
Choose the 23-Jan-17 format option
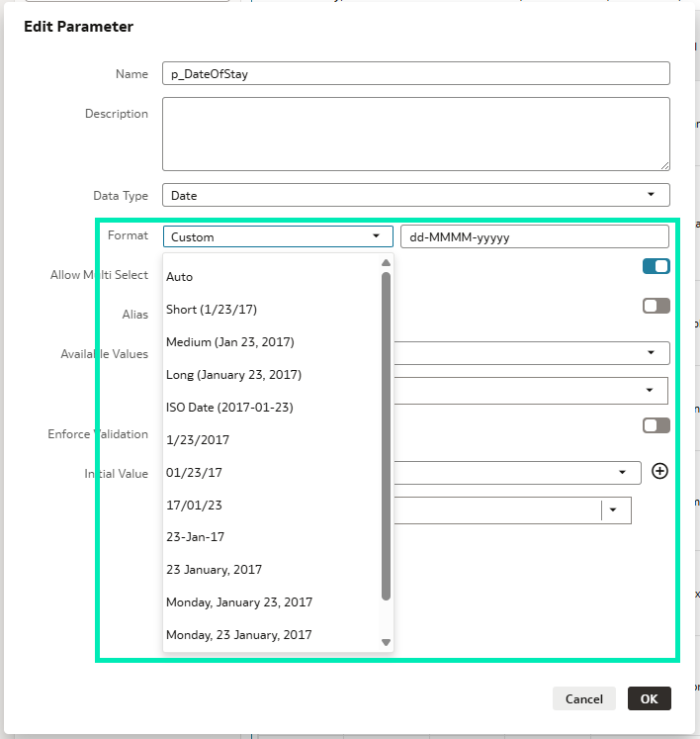click(x=194, y=537)
